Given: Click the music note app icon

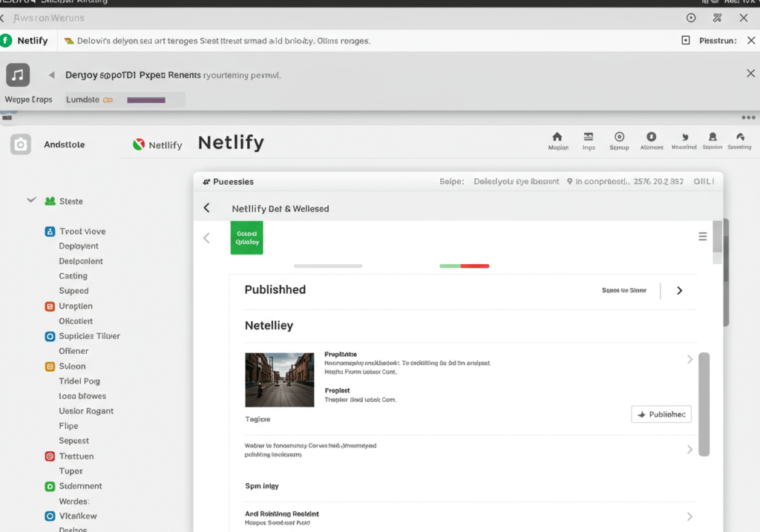Looking at the screenshot, I should click(x=18, y=75).
